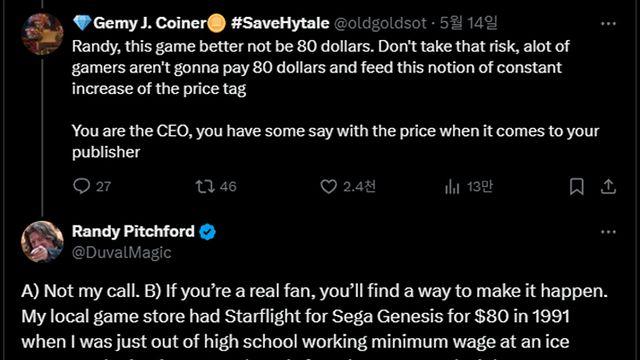Image resolution: width=640 pixels, height=360 pixels.
Task: Retweet Gemy J. Coiner's post
Action: (x=204, y=187)
